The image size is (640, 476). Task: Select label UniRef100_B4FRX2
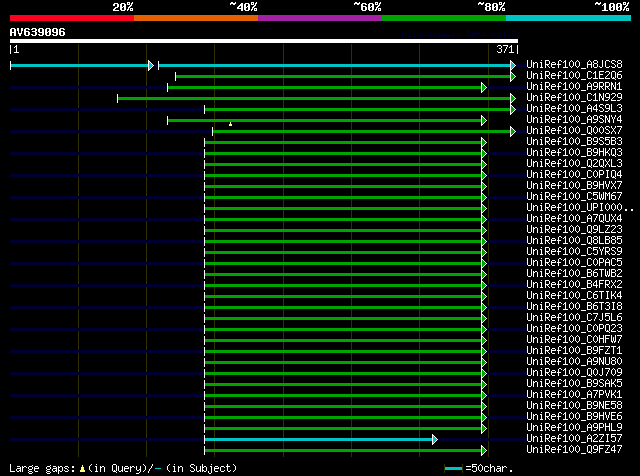pos(574,285)
